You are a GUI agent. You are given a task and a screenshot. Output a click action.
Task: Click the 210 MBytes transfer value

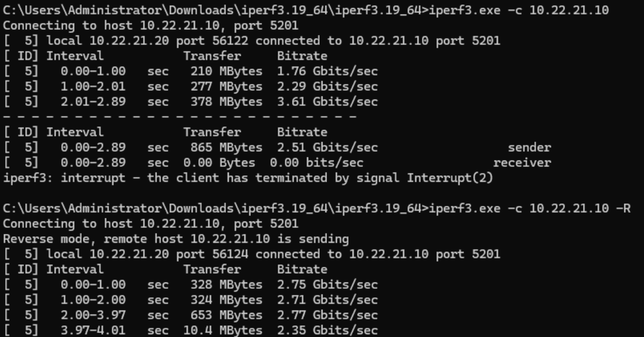pos(226,72)
